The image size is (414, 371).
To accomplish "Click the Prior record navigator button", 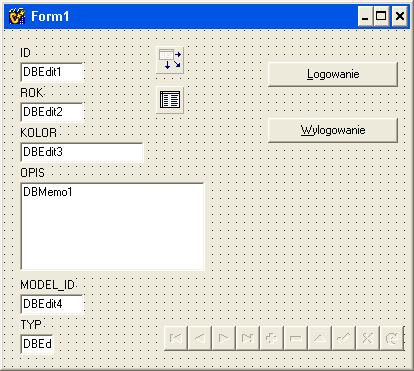I will tap(200, 338).
